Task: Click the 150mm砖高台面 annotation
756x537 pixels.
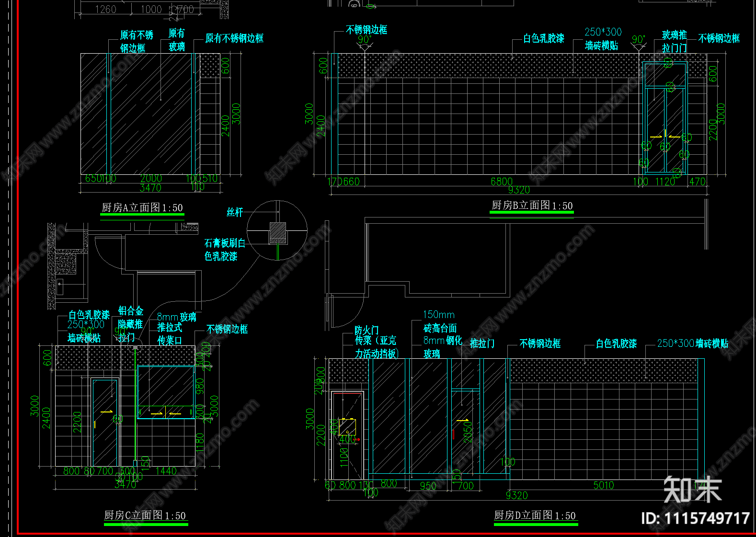Action: (x=440, y=321)
